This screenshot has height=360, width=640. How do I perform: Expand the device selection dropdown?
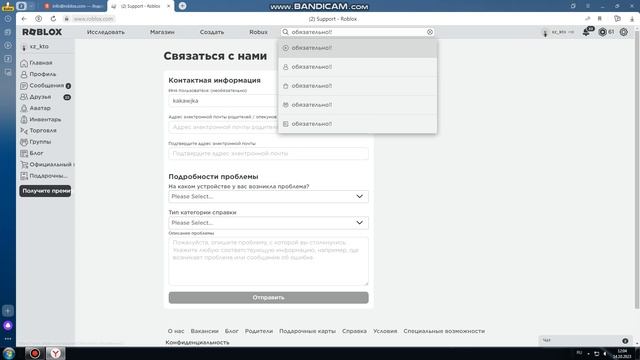pyautogui.click(x=268, y=196)
